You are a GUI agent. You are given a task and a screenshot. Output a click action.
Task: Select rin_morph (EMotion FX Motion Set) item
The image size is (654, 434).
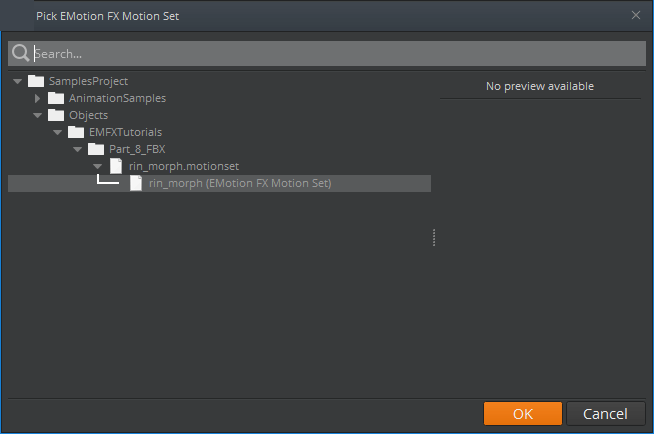coord(239,183)
